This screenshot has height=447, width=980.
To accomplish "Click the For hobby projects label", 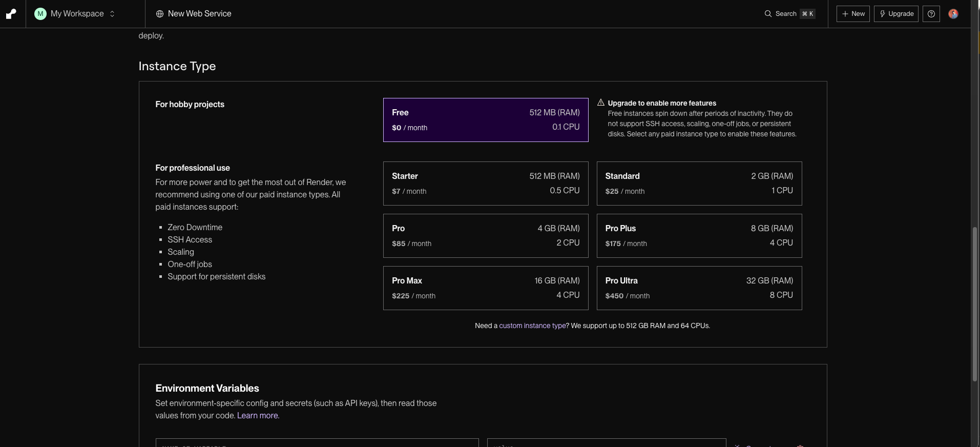I will pos(190,104).
